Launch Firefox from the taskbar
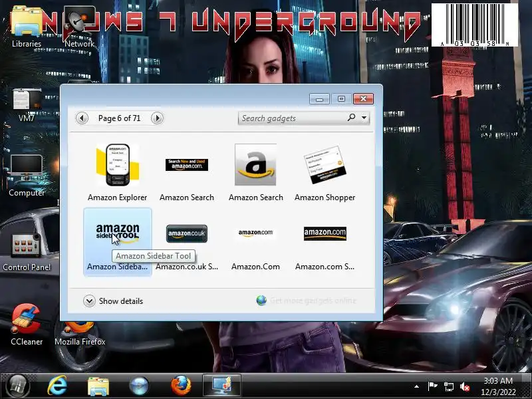 point(181,386)
